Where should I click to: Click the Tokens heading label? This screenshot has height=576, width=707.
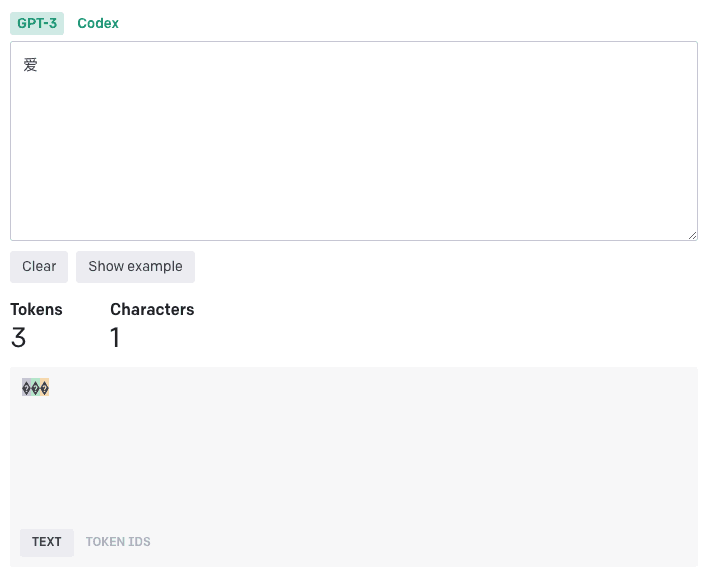pyautogui.click(x=36, y=310)
